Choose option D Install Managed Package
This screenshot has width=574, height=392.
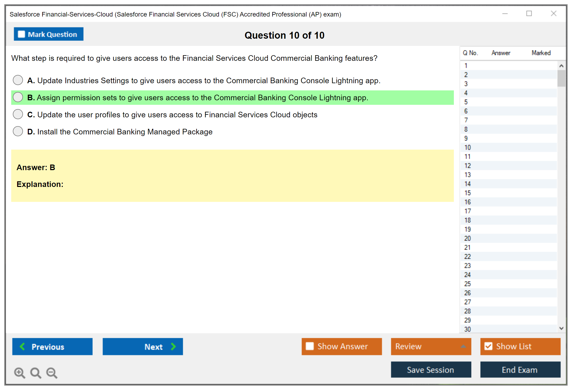[x=18, y=131]
